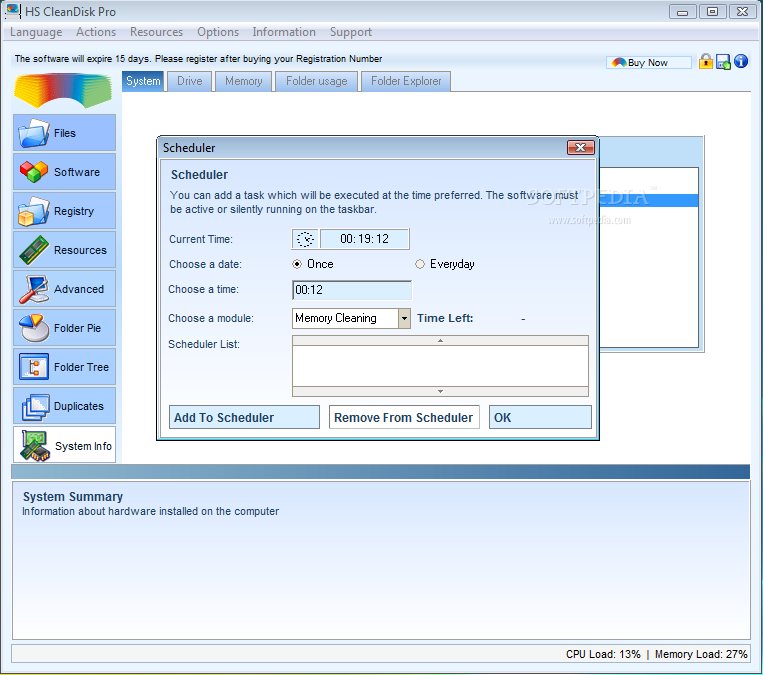Open the Duplicates finder module
Image resolution: width=763 pixels, height=675 pixels.
click(x=64, y=405)
